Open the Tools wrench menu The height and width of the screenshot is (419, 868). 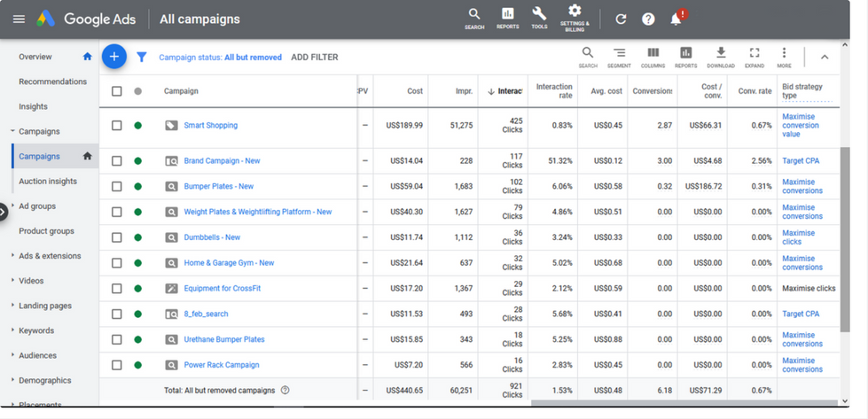coord(539,19)
